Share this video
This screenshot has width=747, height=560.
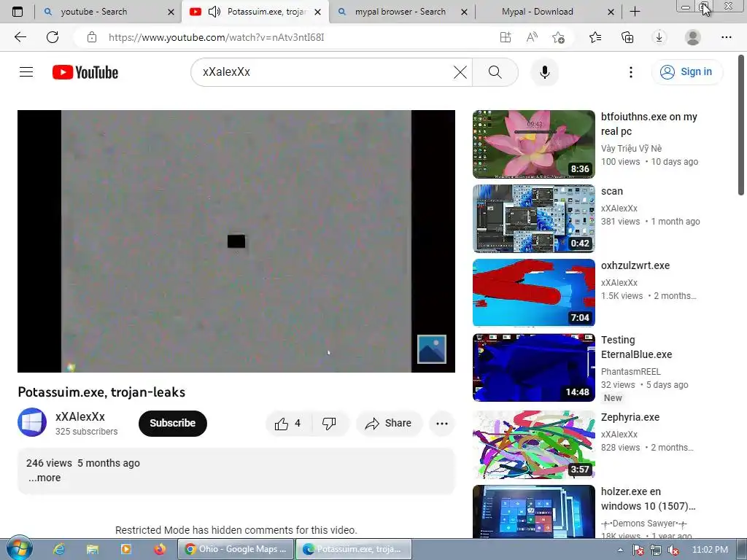(389, 424)
